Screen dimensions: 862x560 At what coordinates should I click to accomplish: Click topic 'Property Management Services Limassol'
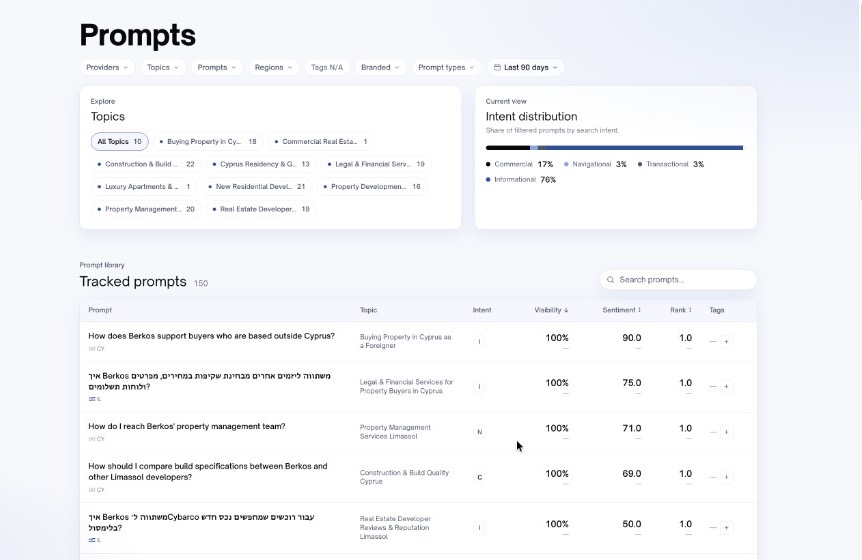[x=395, y=431]
